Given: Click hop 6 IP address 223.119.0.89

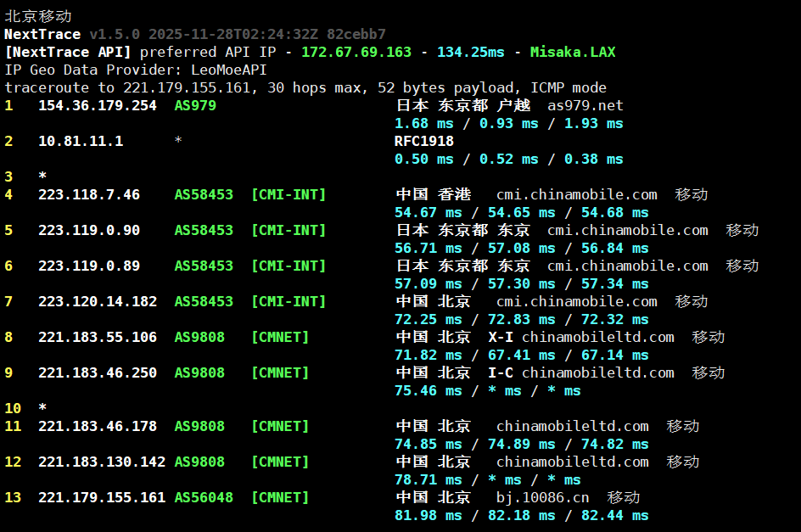Looking at the screenshot, I should [89, 266].
